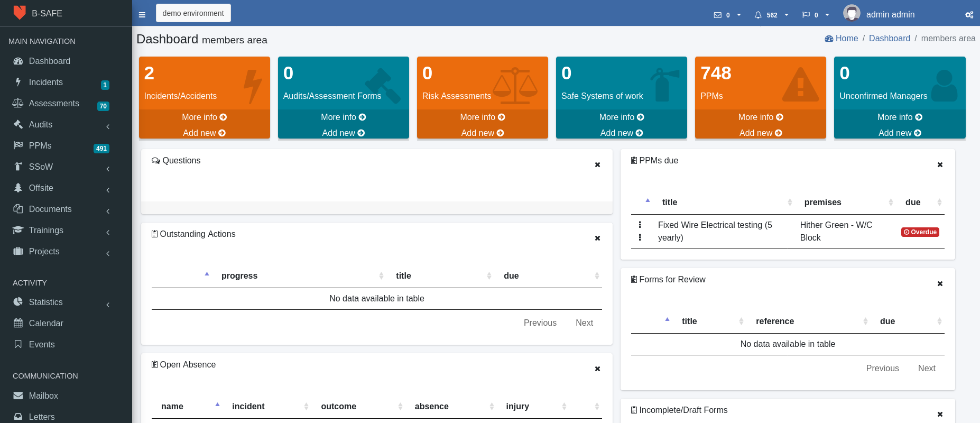980x423 pixels.
Task: Click the user silhouette Unconfirmed Managers icon
Action: point(944,86)
